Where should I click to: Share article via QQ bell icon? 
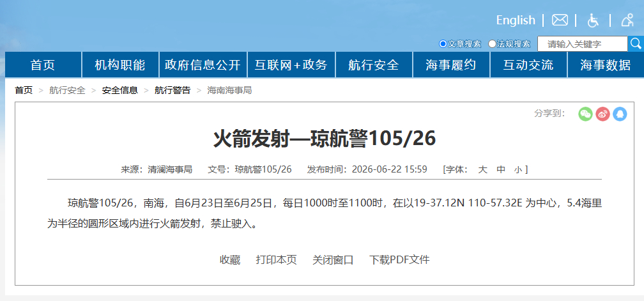[x=620, y=114]
